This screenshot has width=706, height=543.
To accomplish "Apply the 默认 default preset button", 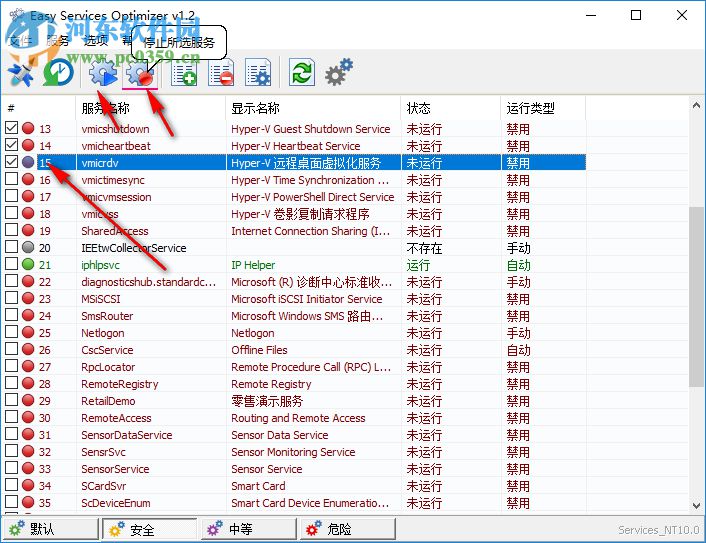I will coord(50,529).
